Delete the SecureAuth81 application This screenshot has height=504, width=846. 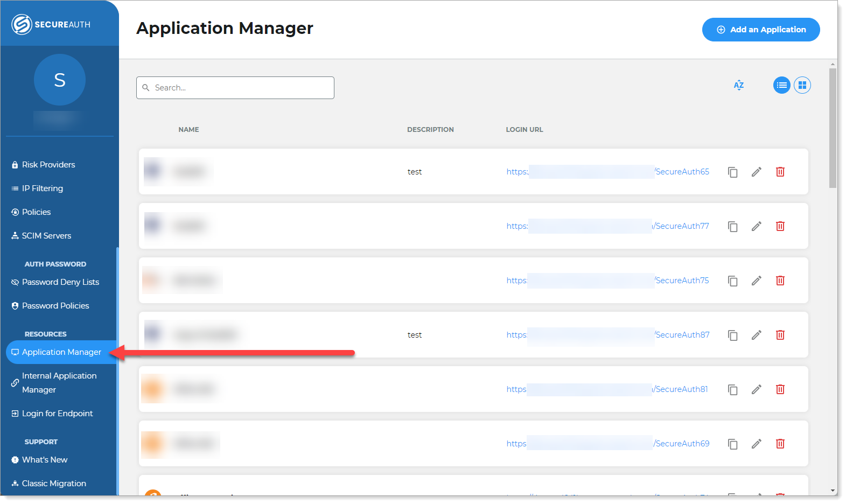coord(780,389)
